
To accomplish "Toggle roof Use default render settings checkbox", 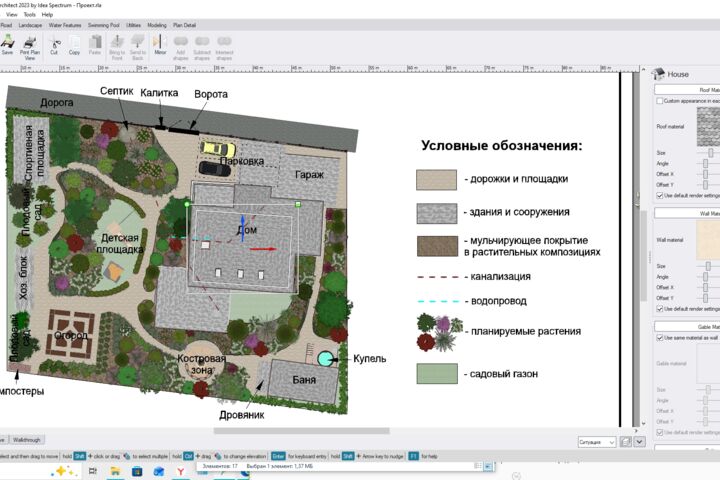I will pos(659,196).
